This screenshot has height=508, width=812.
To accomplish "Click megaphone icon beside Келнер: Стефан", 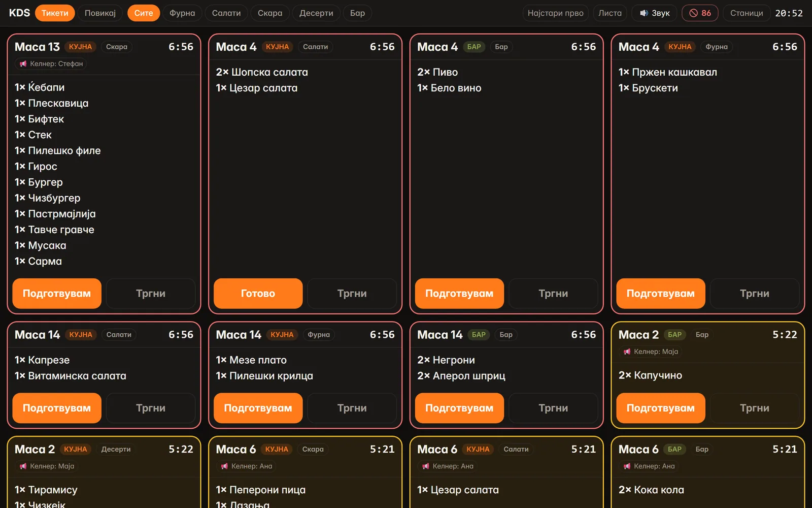I will (x=23, y=63).
